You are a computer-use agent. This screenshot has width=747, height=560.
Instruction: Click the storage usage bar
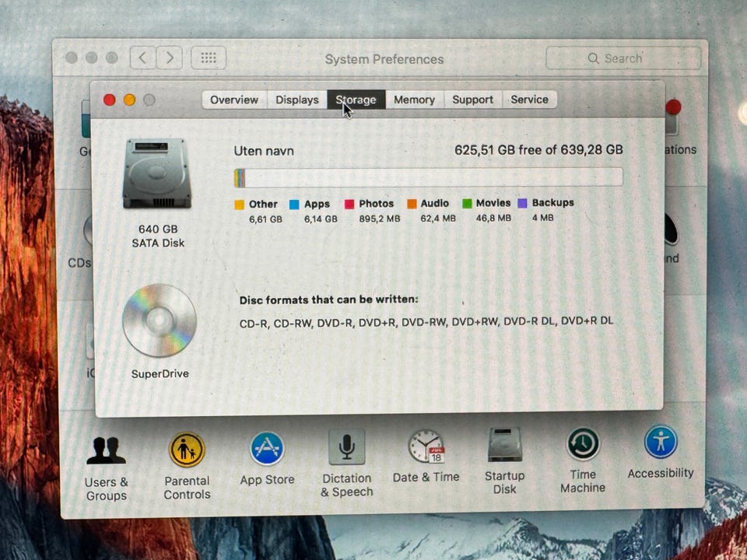pos(428,177)
